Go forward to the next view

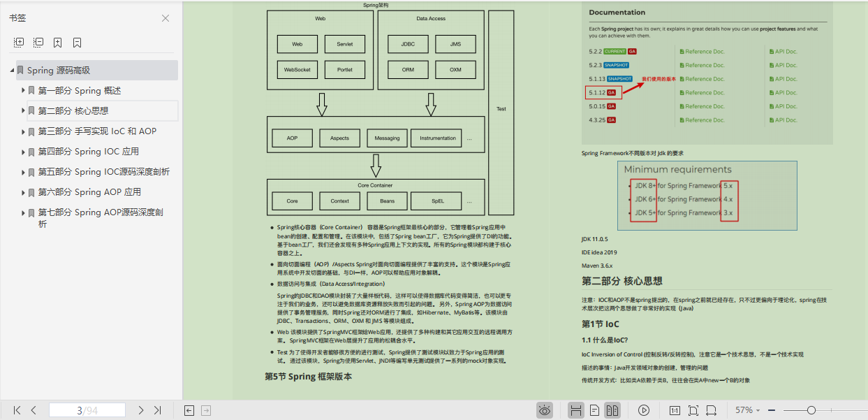tap(206, 410)
